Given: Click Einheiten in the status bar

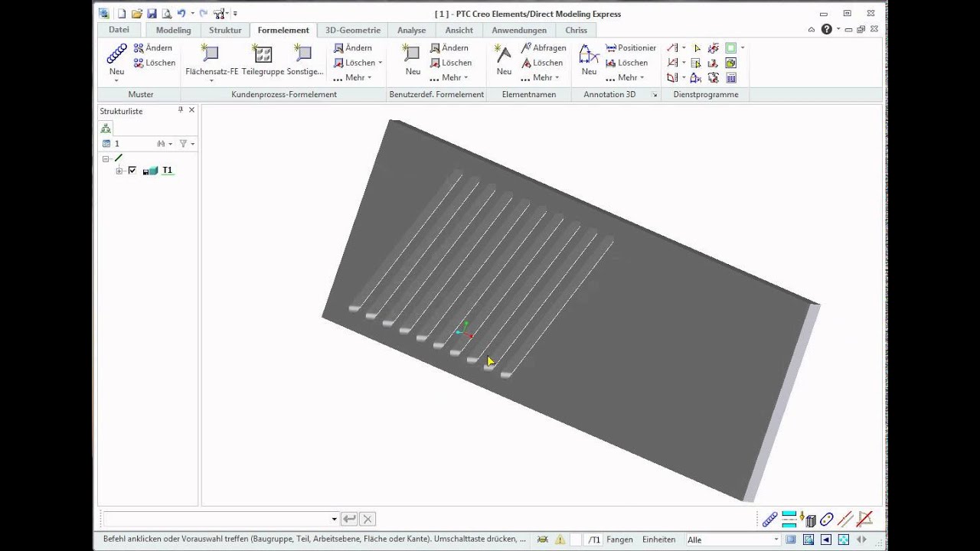Looking at the screenshot, I should click(658, 540).
